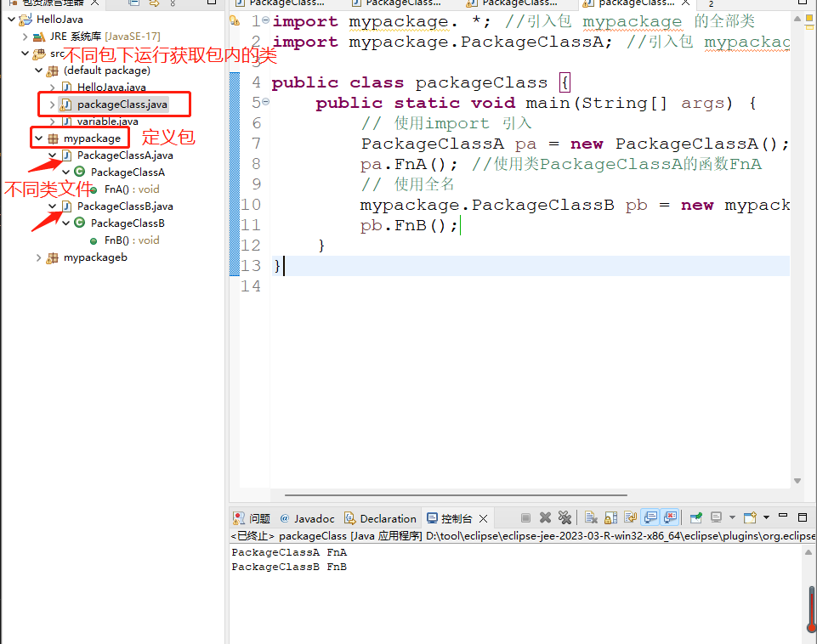
Task: Switch to the Declaration tab
Action: click(380, 518)
